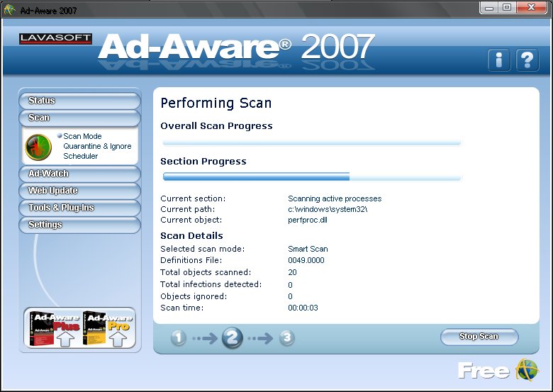The image size is (553, 392).
Task: Click the path 'c:\windows\system32\'
Action: [328, 209]
